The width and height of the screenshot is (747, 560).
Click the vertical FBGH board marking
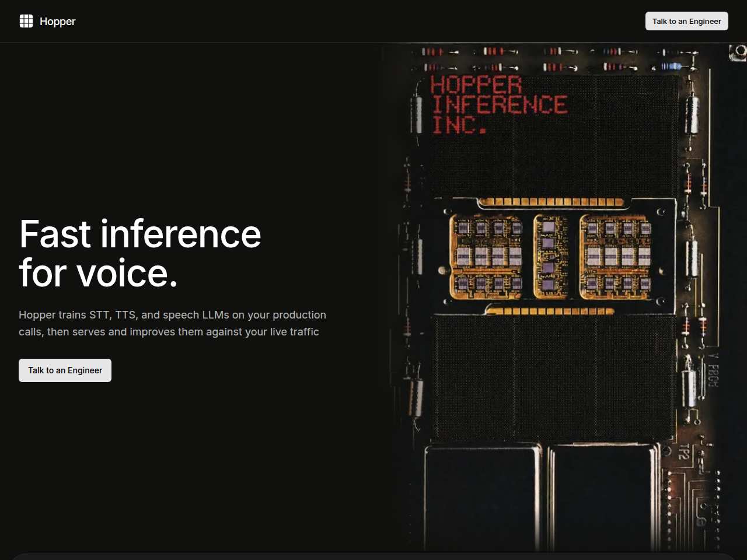713,370
